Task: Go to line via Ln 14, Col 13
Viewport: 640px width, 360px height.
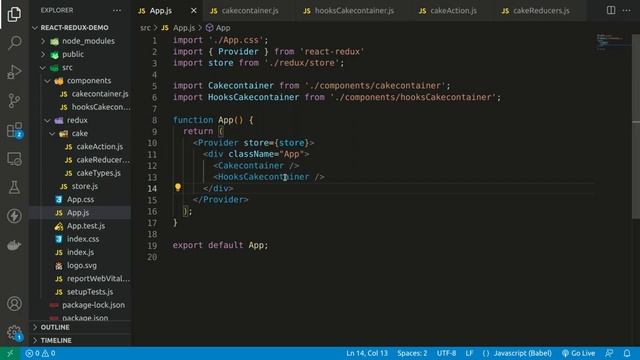Action: [367, 353]
